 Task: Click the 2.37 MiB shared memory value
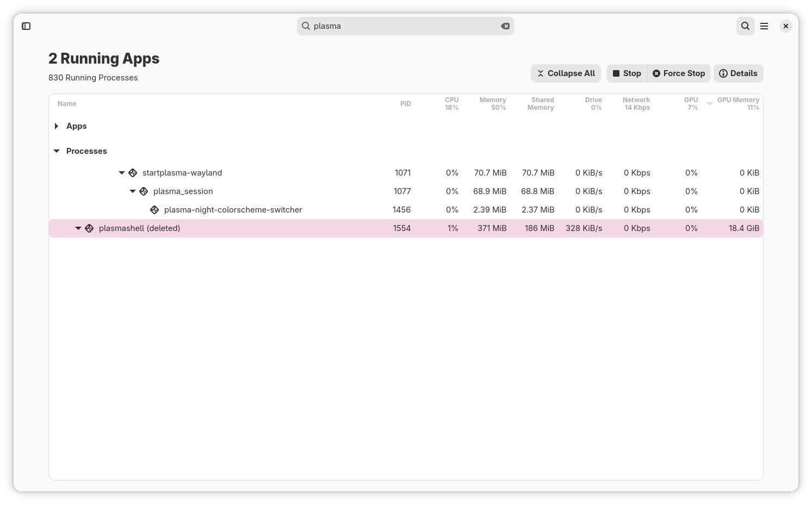[538, 210]
